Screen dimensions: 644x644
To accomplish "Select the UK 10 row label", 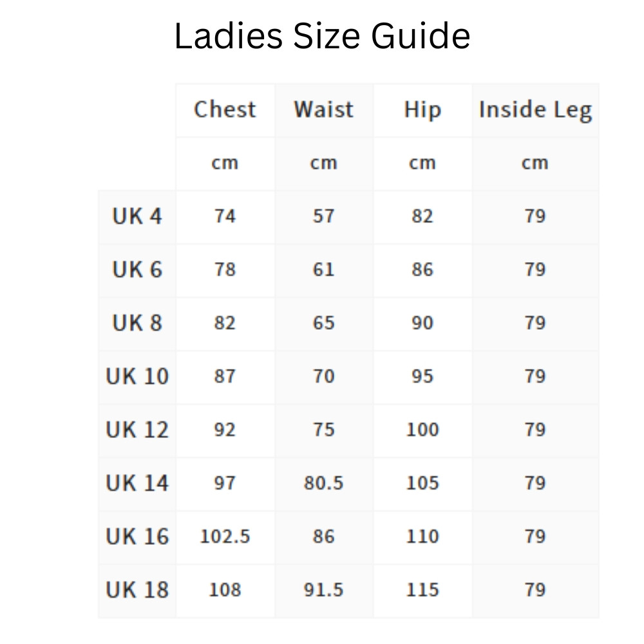I will tap(137, 377).
